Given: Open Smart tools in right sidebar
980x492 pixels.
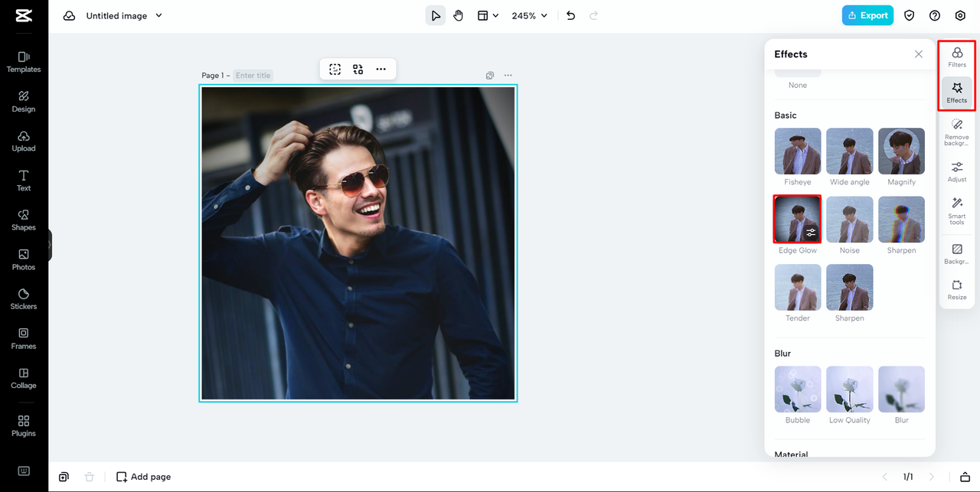Looking at the screenshot, I should pyautogui.click(x=956, y=210).
